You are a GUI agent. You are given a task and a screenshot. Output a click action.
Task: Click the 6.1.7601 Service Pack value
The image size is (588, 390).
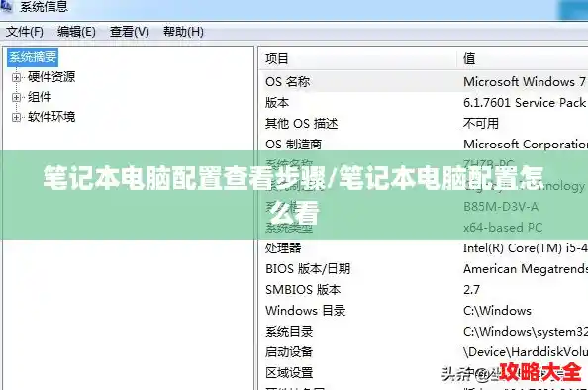coord(525,103)
